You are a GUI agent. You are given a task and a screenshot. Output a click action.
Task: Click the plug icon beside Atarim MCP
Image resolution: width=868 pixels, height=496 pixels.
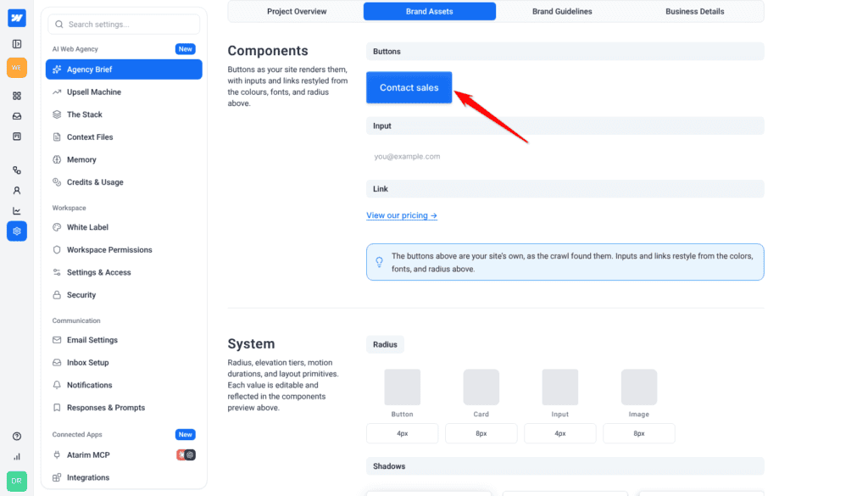pos(57,455)
